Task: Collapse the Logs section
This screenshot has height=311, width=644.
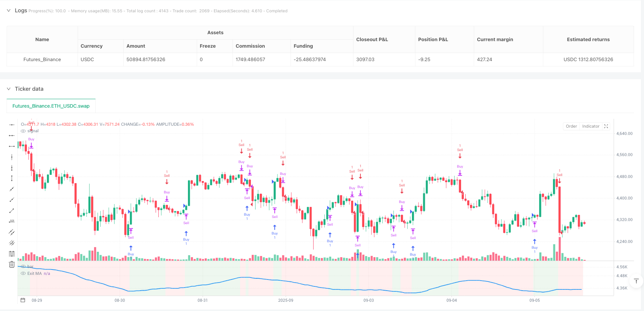Action: tap(9, 11)
